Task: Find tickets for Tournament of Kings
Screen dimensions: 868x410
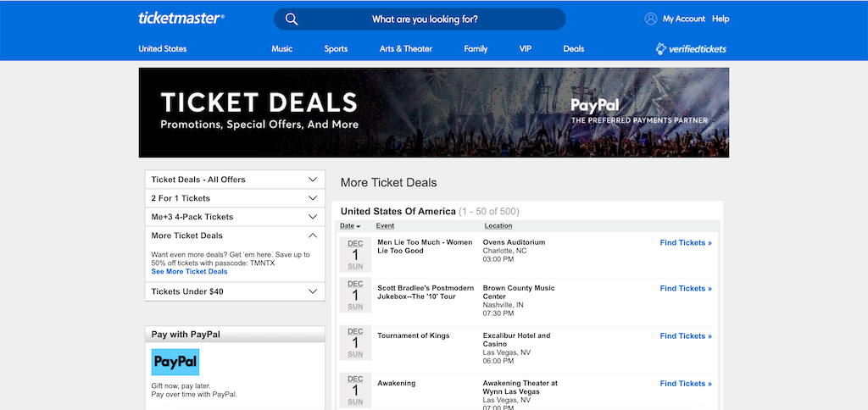Action: tap(686, 336)
